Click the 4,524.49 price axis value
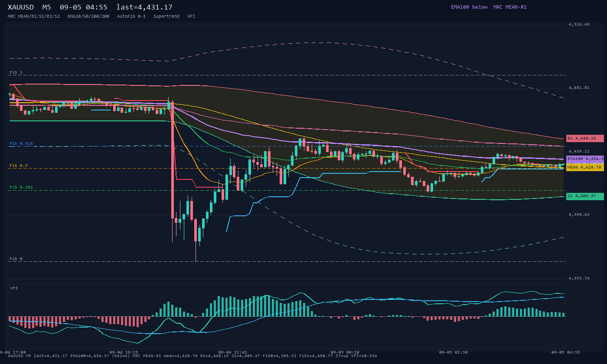The image size is (607, 364). tap(579, 24)
